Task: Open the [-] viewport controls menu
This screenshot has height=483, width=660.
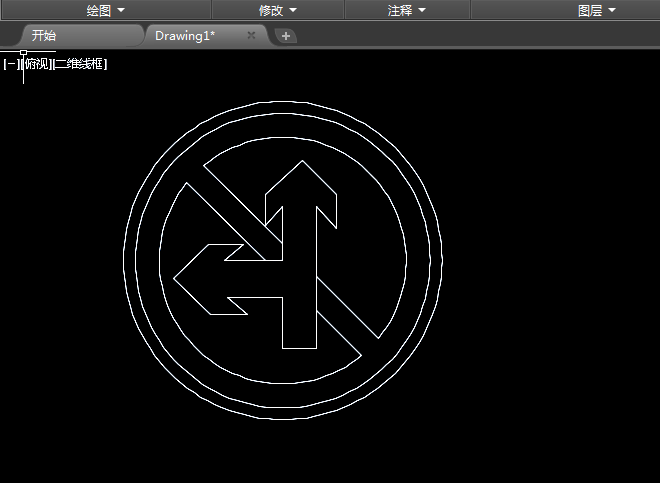Action: [11, 64]
